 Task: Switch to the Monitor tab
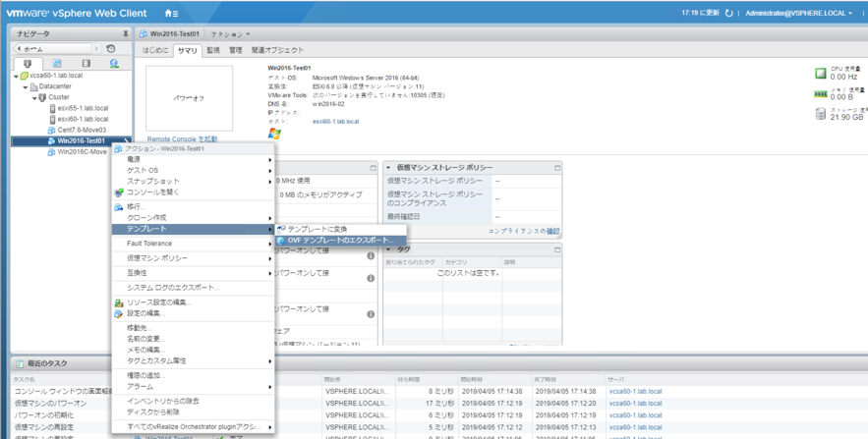click(213, 50)
